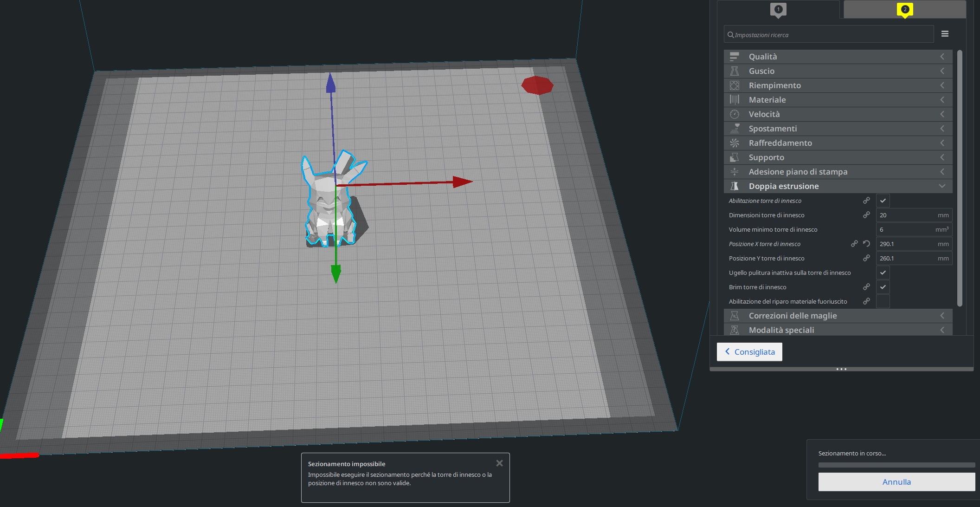Click the hamburger settings visibility menu icon
The image size is (980, 507).
945,34
